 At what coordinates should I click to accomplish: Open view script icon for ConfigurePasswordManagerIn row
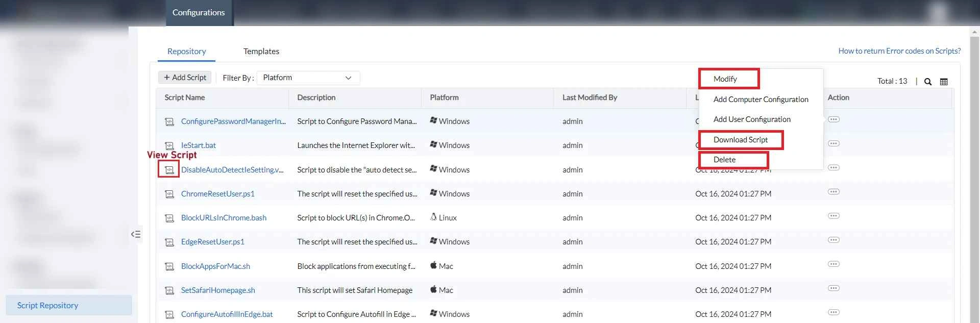tap(169, 121)
